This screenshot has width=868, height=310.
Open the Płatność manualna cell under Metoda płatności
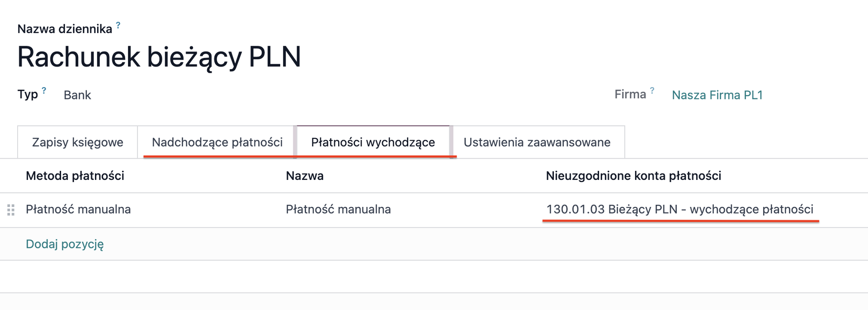pos(78,209)
